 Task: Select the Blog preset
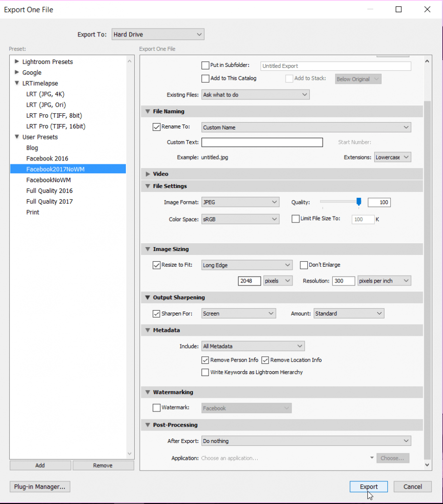(32, 148)
